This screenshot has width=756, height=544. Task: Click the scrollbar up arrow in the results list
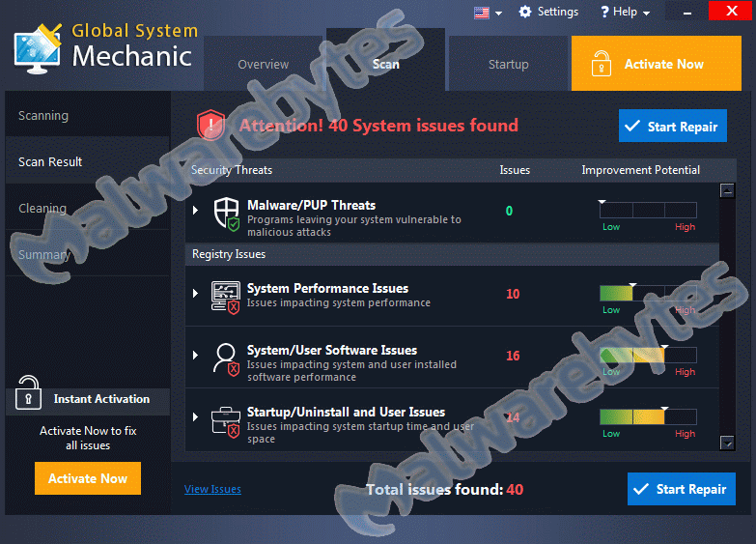(x=727, y=190)
